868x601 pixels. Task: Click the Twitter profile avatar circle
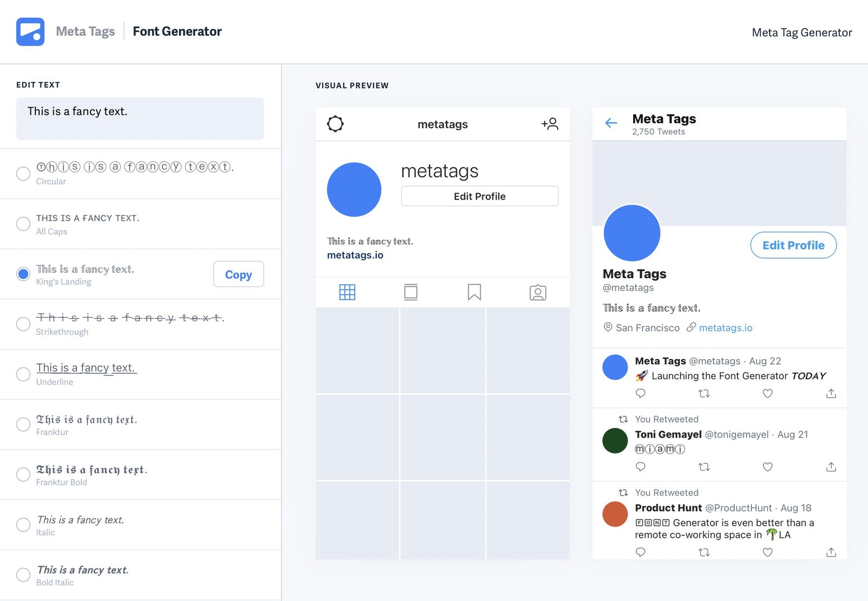[632, 233]
